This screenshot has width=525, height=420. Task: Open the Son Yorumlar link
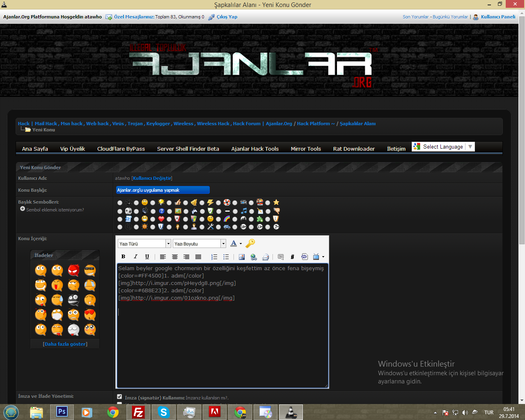click(x=415, y=17)
